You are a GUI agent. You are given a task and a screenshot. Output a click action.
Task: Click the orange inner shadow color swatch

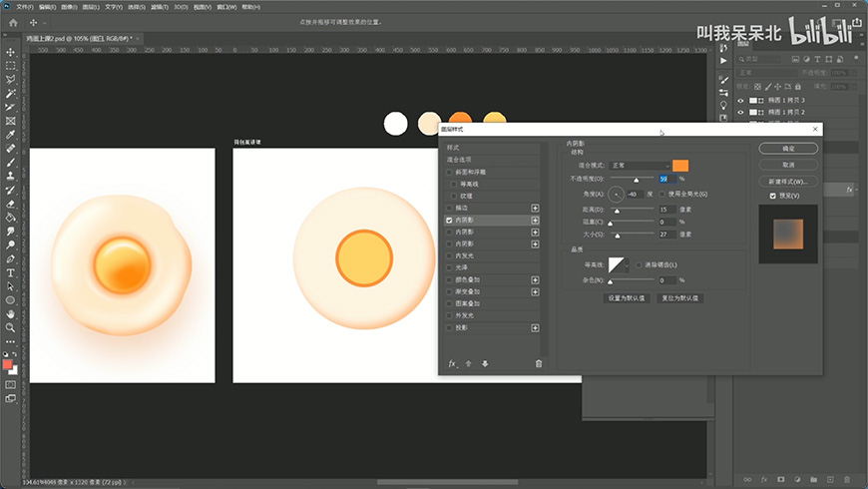(x=681, y=165)
